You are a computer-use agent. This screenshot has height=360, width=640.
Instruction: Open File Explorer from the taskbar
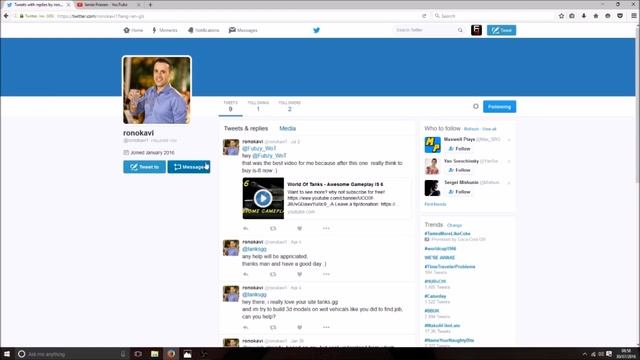pos(154,354)
